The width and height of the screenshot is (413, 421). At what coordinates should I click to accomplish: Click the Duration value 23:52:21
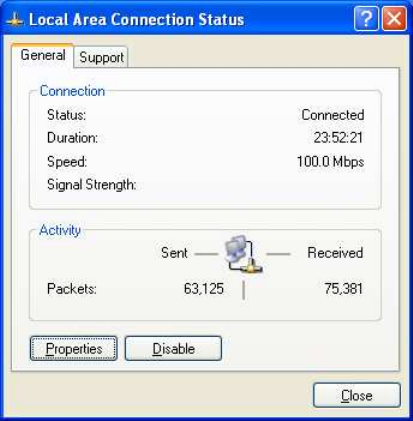pos(338,138)
